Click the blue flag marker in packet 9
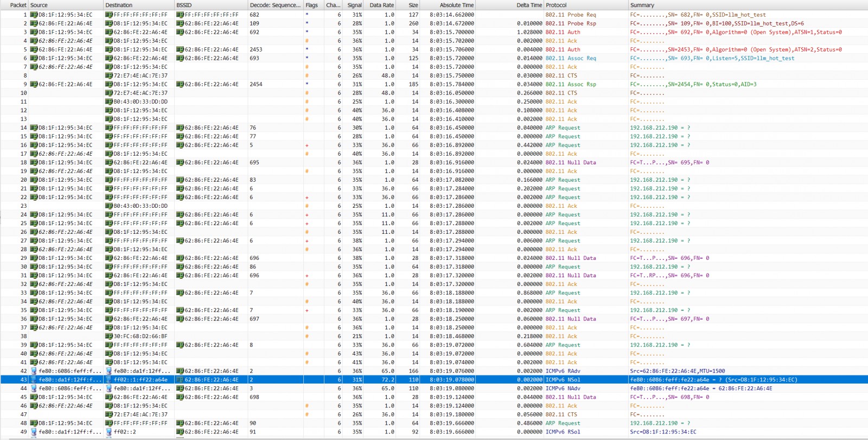This screenshot has height=440, width=868. [x=307, y=85]
